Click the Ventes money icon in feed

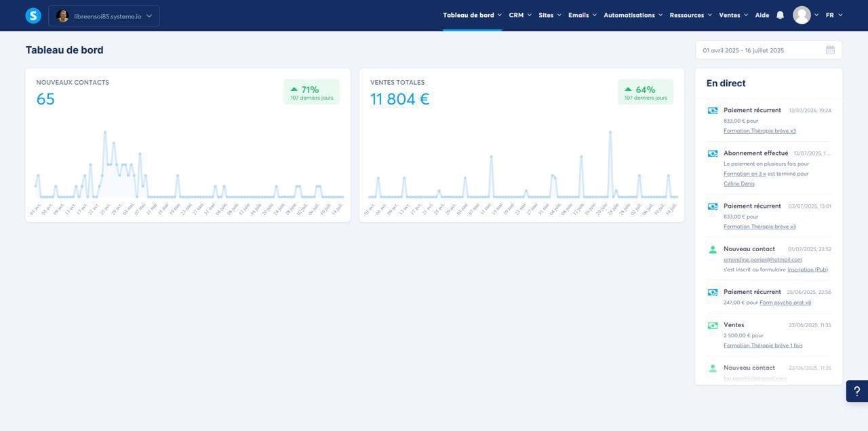713,326
